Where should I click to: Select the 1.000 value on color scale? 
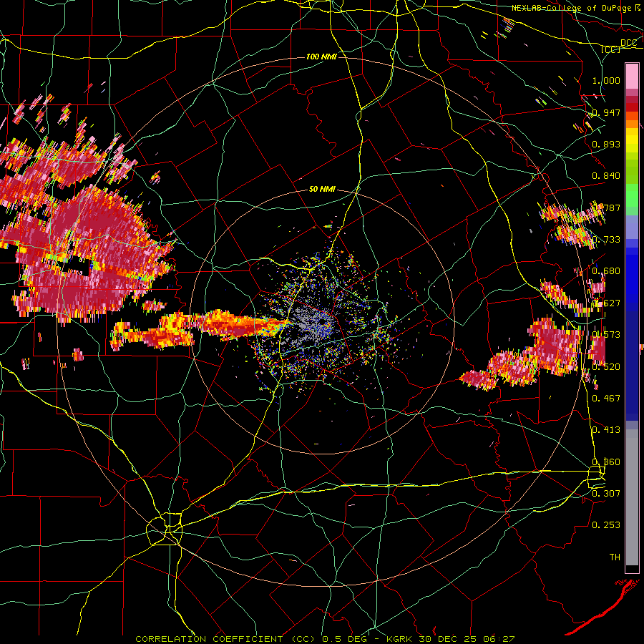606,80
